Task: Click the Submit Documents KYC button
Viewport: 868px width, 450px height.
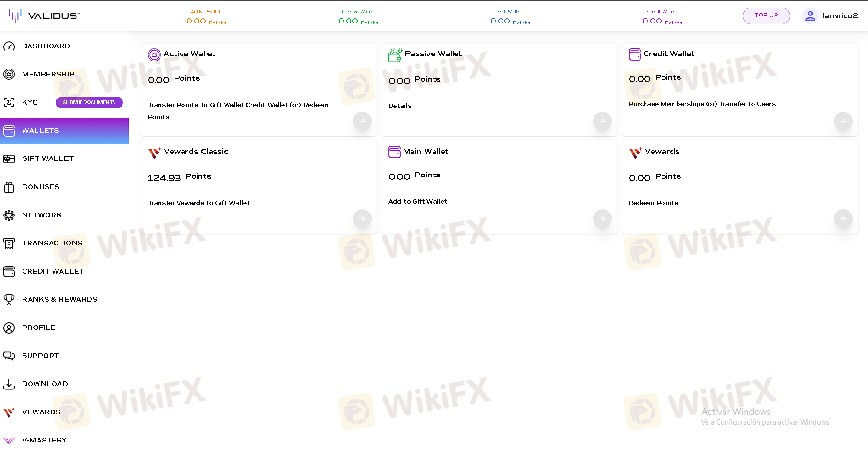Action: 89,102
